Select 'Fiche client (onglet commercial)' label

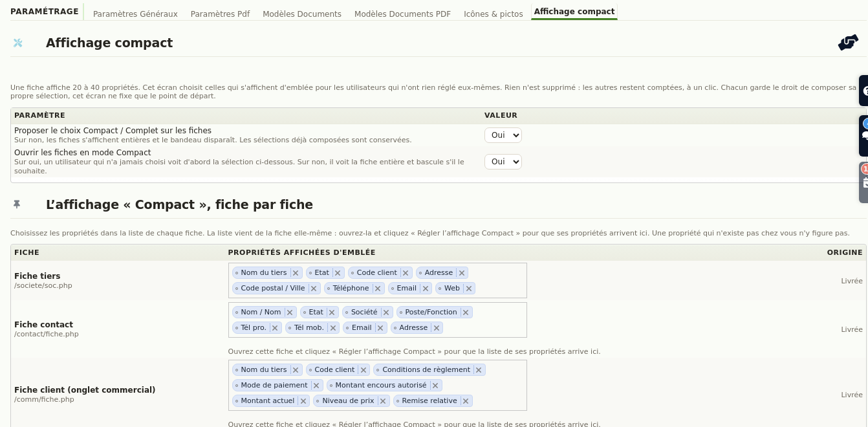point(85,390)
